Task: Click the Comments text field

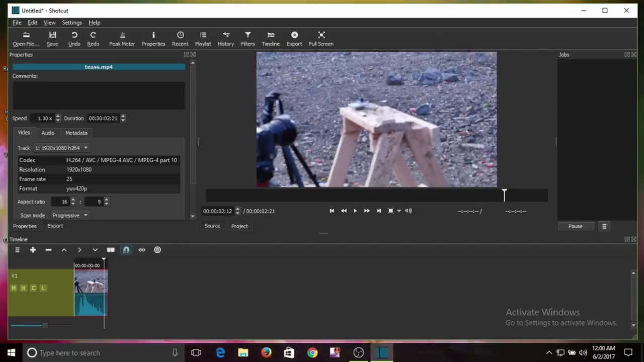Action: (x=99, y=95)
